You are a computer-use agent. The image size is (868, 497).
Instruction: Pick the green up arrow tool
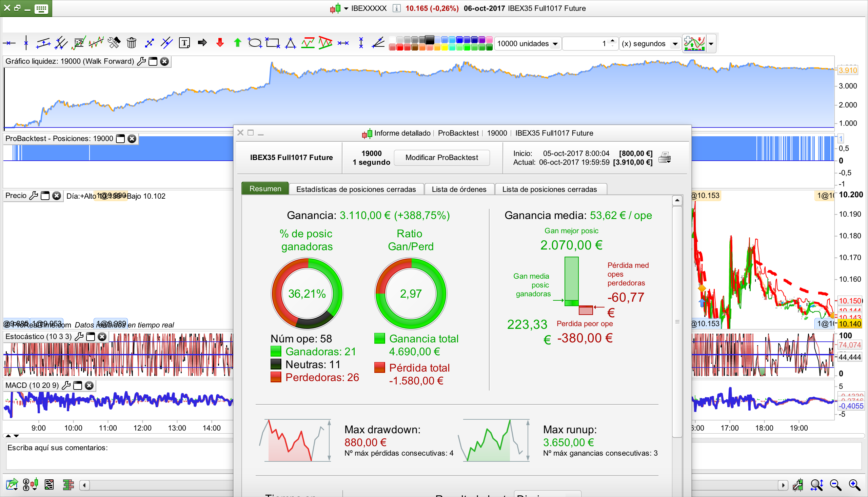[238, 43]
